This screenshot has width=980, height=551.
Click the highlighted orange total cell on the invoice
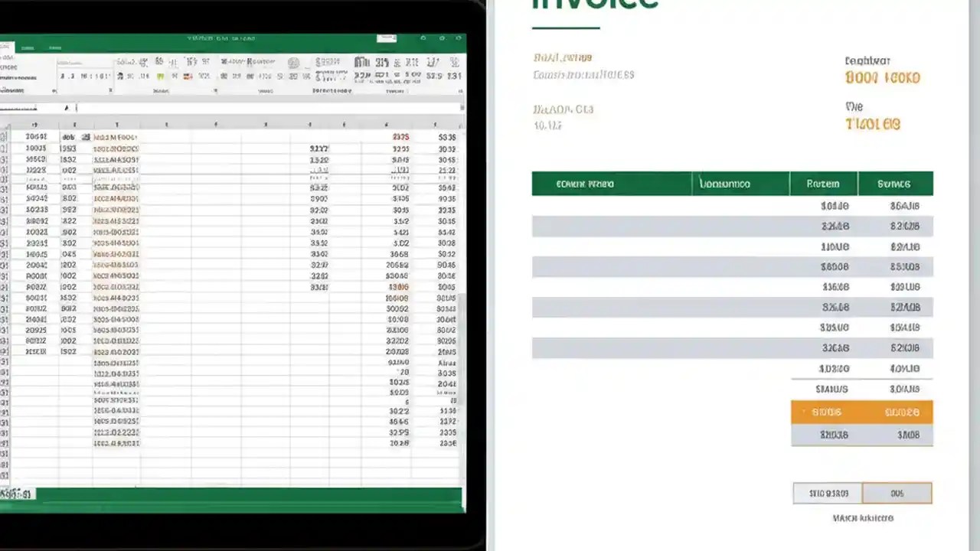[861, 412]
